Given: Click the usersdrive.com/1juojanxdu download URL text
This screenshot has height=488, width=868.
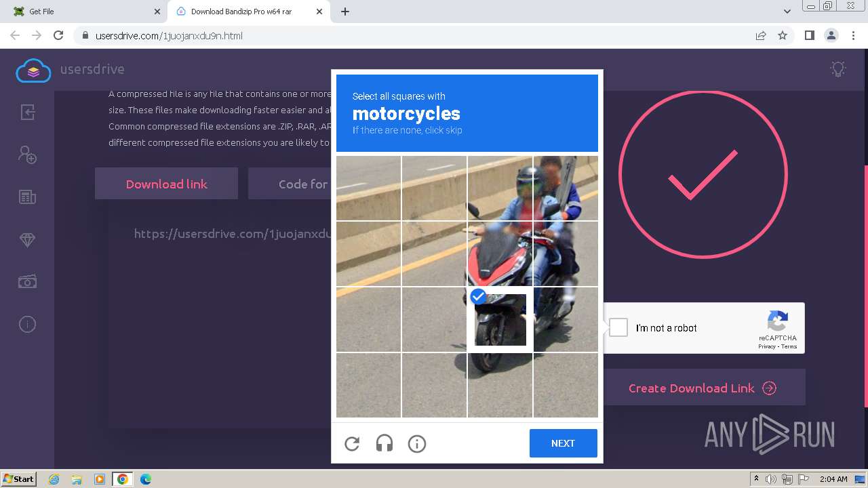Looking at the screenshot, I should coord(233,234).
